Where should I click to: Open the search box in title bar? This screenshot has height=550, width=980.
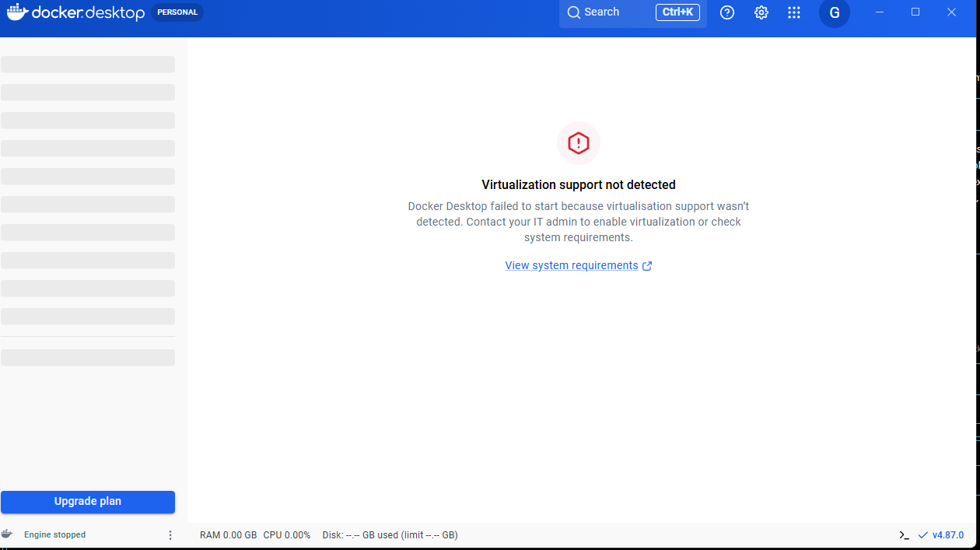point(632,12)
